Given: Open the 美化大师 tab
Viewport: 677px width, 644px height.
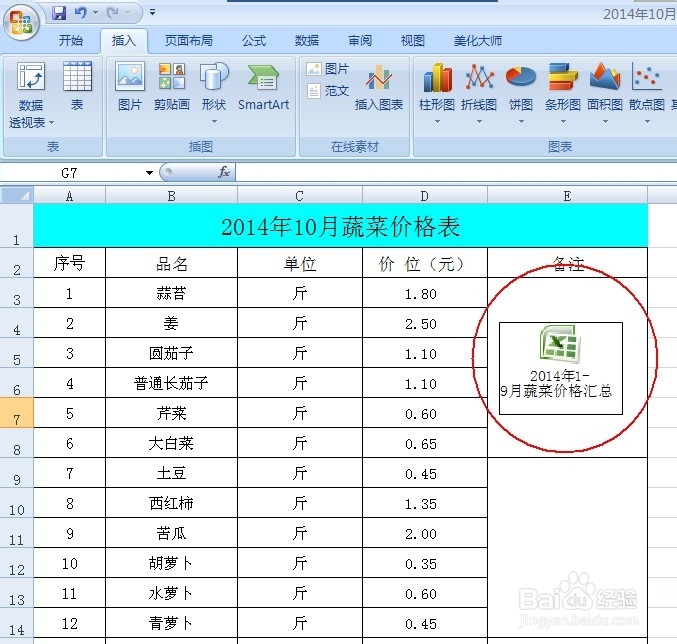Looking at the screenshot, I should [478, 41].
